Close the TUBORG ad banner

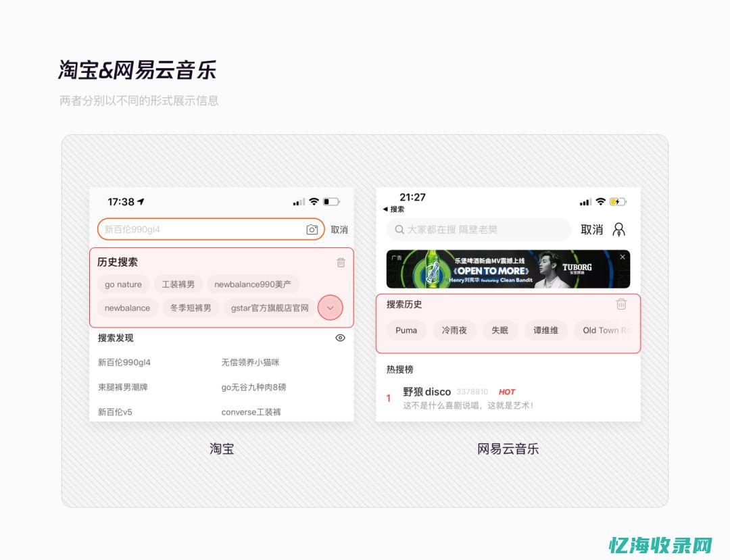[x=622, y=257]
